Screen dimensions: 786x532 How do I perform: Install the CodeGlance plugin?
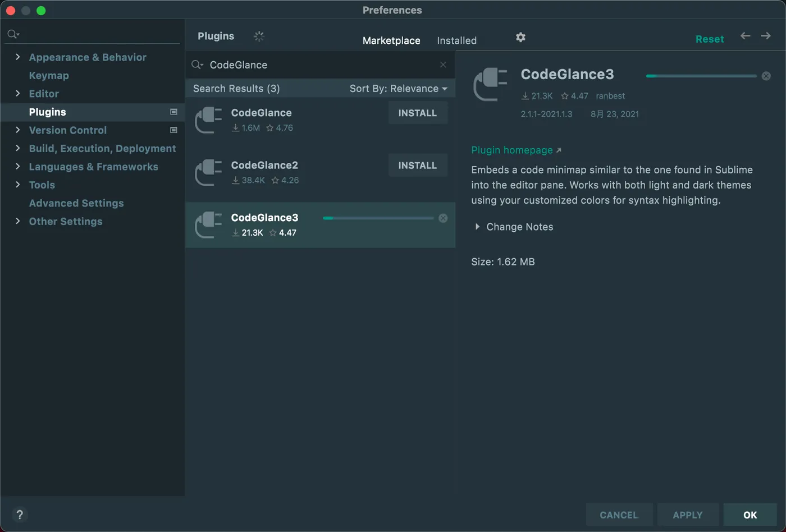click(418, 113)
